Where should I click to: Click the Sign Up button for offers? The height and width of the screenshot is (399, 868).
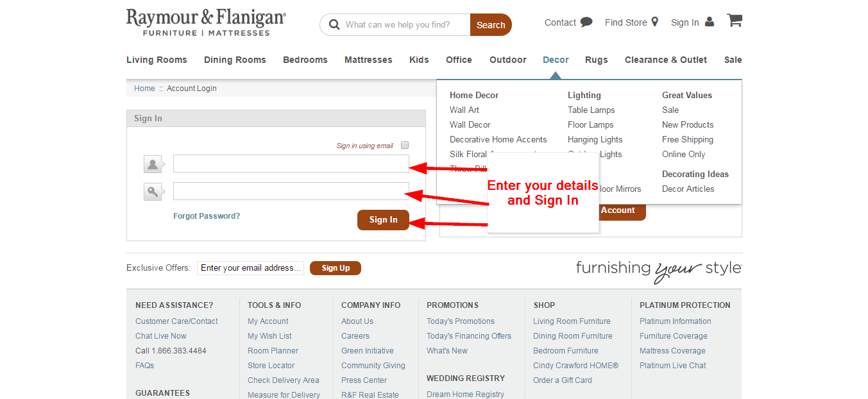(335, 267)
